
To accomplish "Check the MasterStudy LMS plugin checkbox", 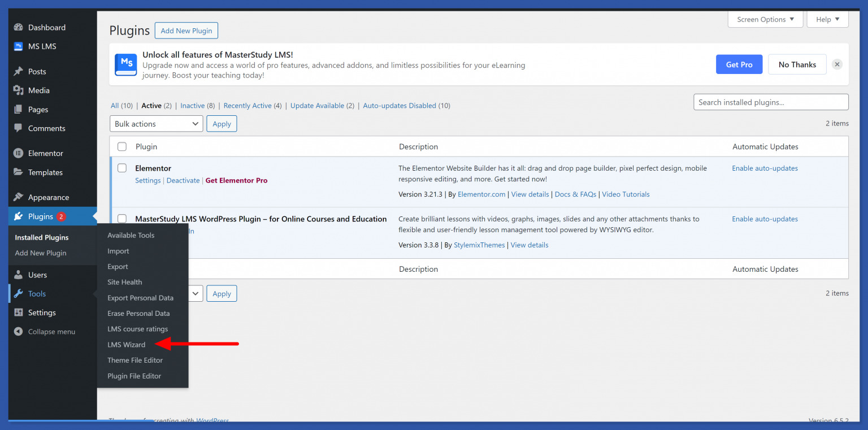I will [x=121, y=219].
